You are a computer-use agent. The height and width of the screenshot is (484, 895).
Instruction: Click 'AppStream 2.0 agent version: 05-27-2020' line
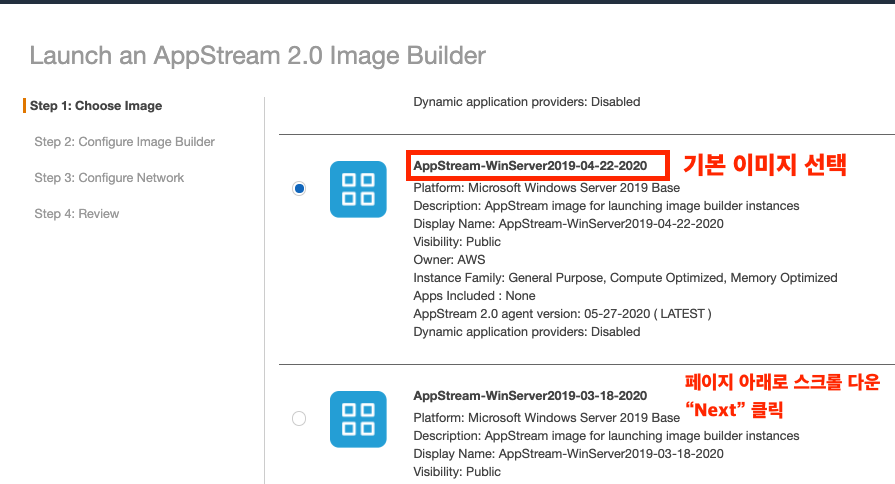pyautogui.click(x=562, y=314)
